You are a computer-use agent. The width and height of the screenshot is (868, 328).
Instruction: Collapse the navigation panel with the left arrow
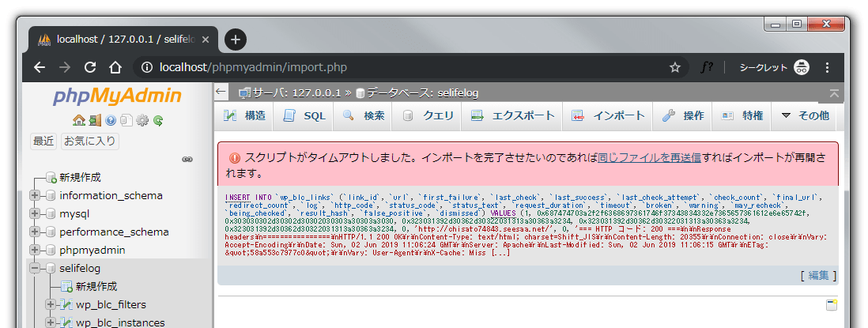pyautogui.click(x=221, y=92)
